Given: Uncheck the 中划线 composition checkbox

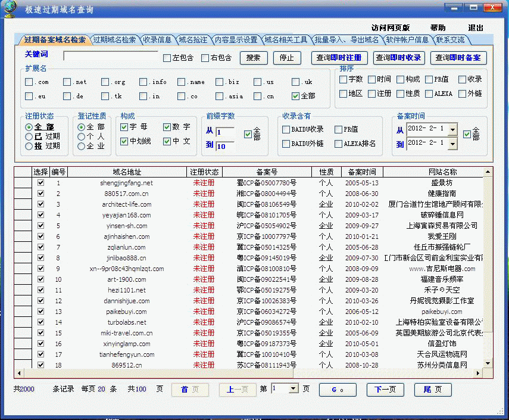Looking at the screenshot, I should 124,141.
